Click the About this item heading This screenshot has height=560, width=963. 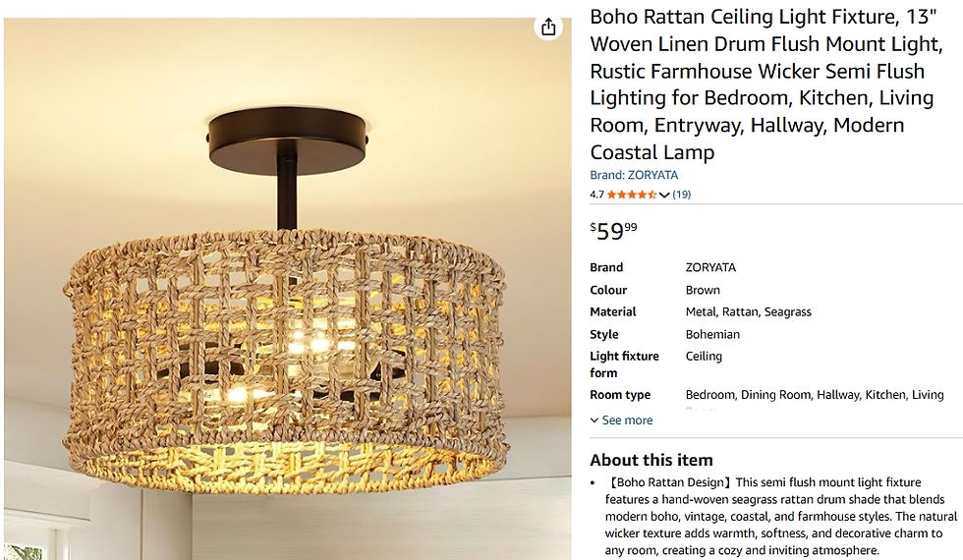point(651,460)
